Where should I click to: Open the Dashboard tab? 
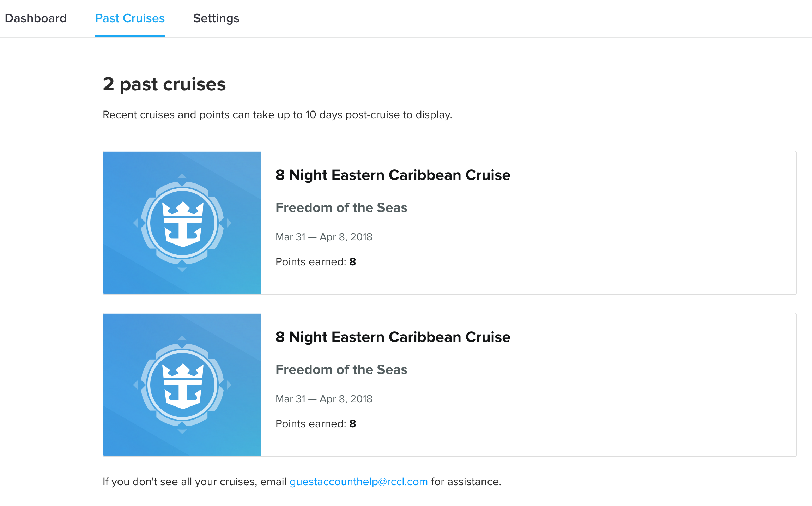(36, 18)
